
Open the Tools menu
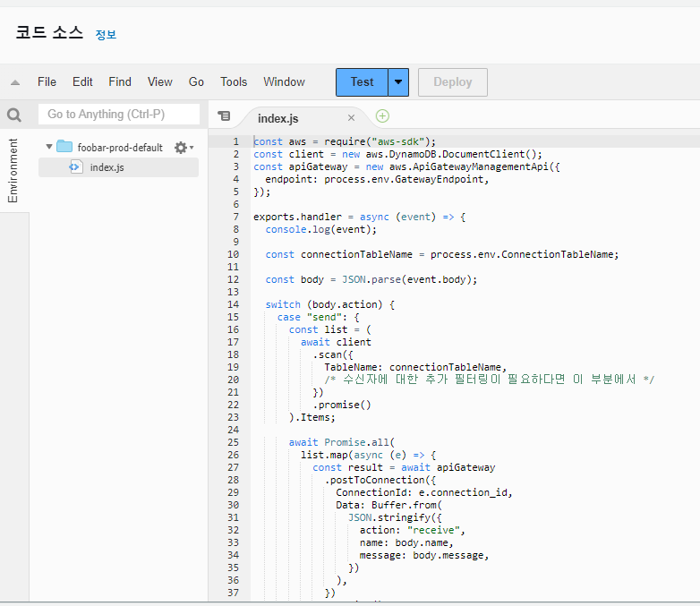(x=234, y=82)
